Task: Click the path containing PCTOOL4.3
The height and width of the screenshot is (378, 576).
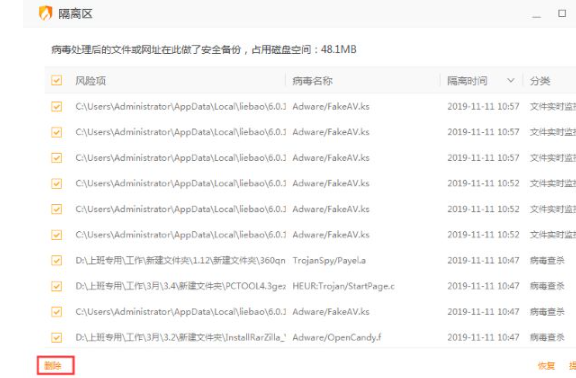Action: point(180,286)
